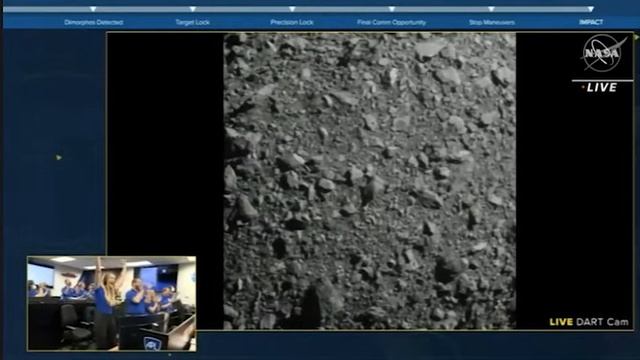This screenshot has height=360, width=640.
Task: Select the 'Precision Lock' label
Action: (292, 22)
